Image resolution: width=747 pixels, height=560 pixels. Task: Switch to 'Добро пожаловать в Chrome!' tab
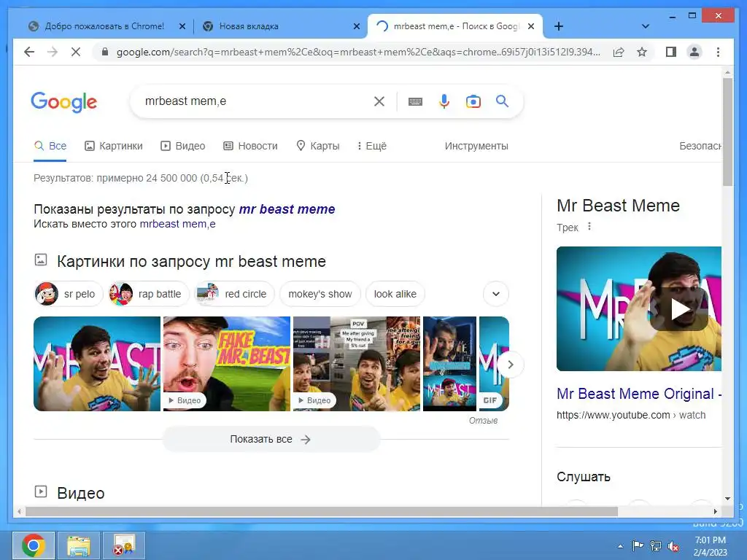click(x=104, y=26)
